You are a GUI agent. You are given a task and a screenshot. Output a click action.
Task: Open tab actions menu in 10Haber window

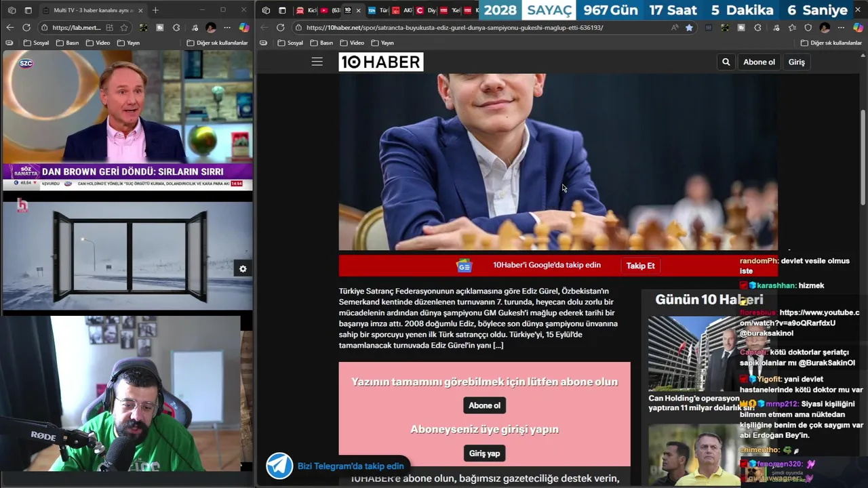coord(282,10)
